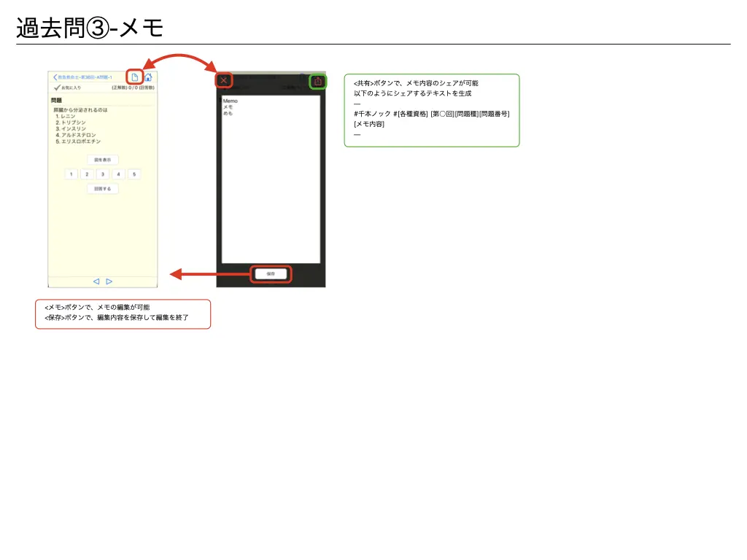Choose answer button 5
The height and width of the screenshot is (560, 747).
(134, 174)
